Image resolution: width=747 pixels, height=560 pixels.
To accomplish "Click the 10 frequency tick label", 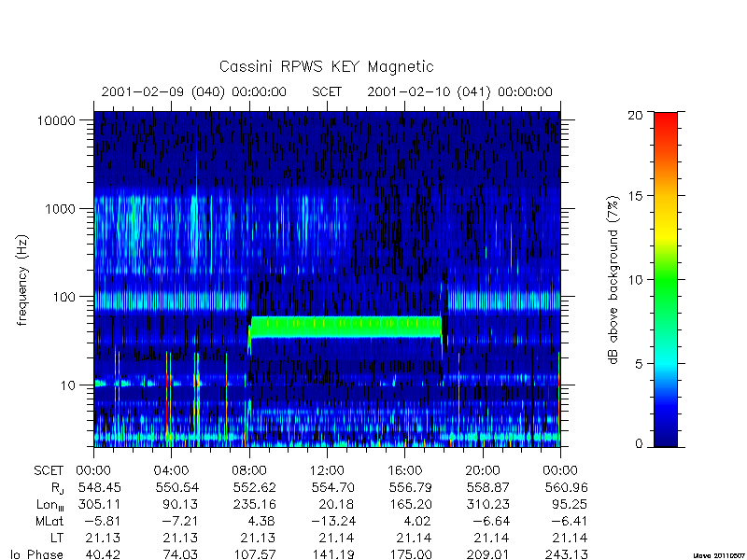I will 68,385.
